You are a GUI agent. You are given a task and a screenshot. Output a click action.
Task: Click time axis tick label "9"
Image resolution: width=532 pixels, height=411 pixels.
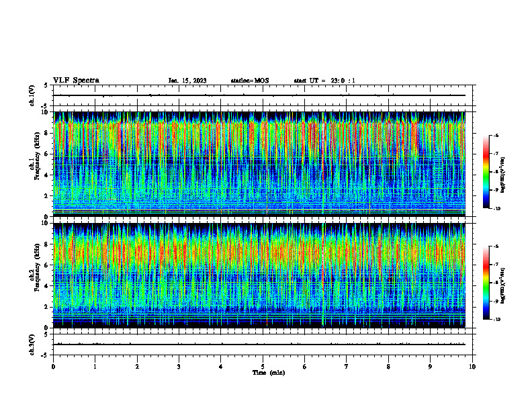(x=430, y=367)
